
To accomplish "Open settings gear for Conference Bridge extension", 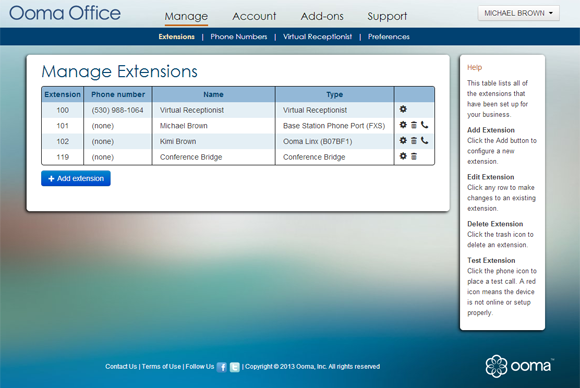I will 403,156.
